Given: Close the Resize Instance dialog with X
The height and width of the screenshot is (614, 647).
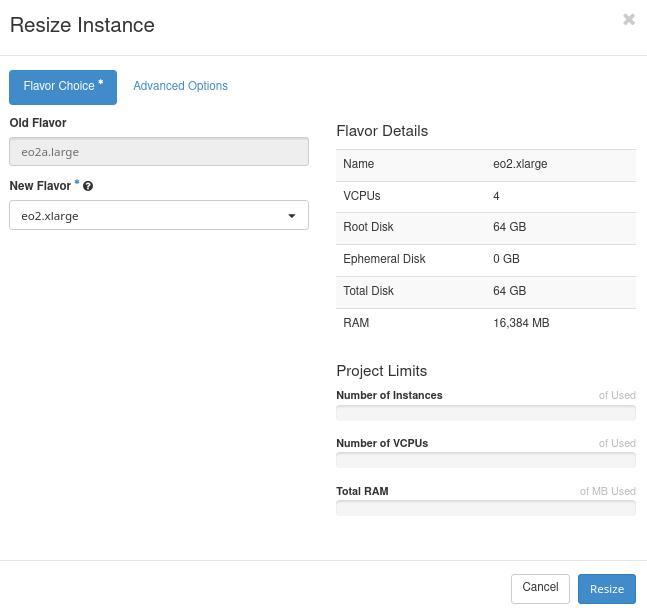Looking at the screenshot, I should point(628,19).
